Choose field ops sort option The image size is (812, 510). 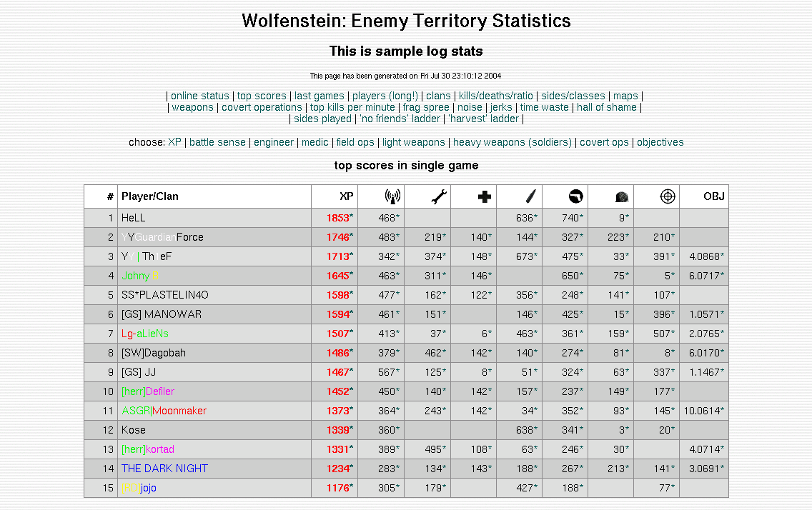(355, 142)
